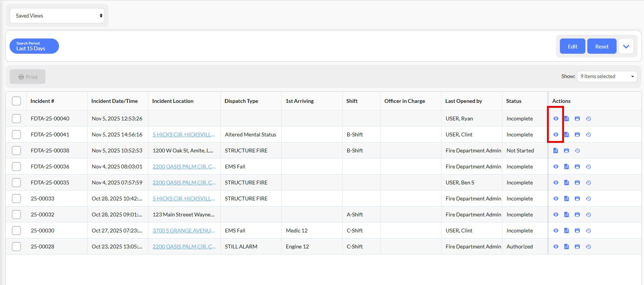Screen dimensions: 644x285
Task: Open the '9 items selected' Show dropdown
Action: pyautogui.click(x=607, y=77)
